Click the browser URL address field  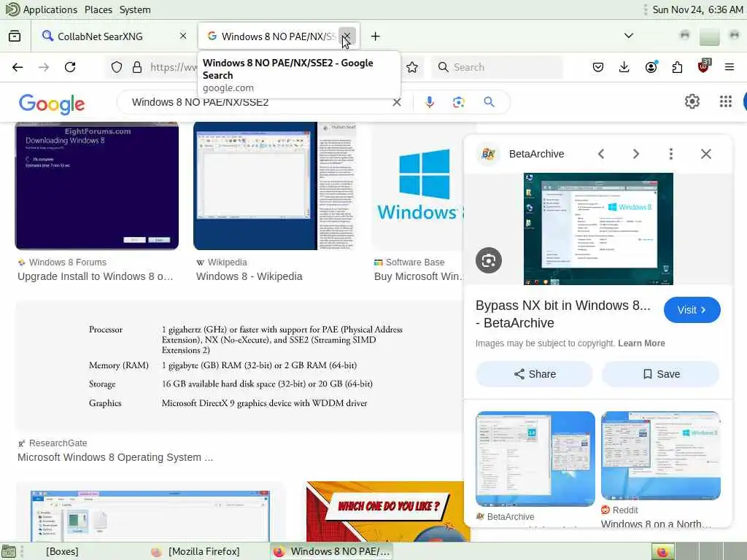tap(174, 67)
